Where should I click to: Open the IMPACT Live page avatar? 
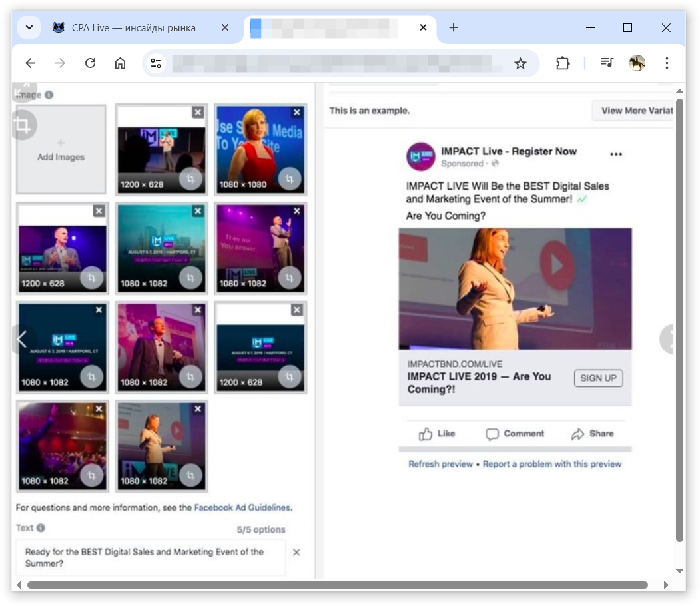click(420, 156)
